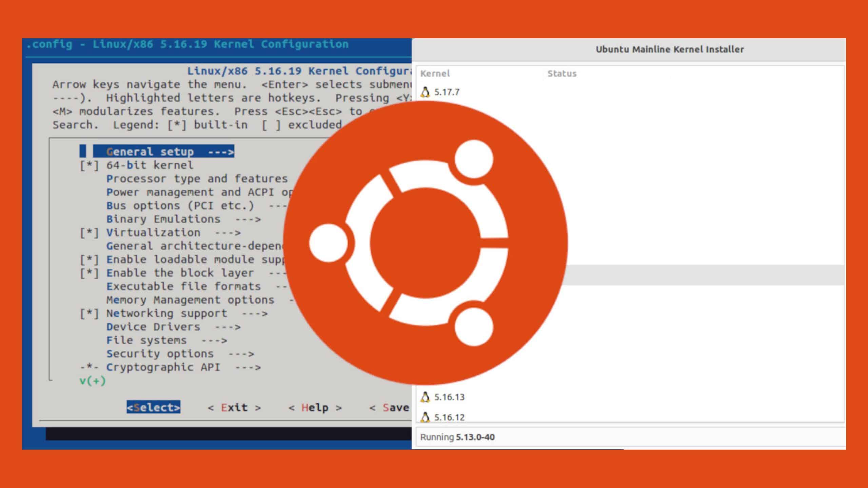Toggle Enable the block layer checkbox
The image size is (868, 488).
pyautogui.click(x=90, y=273)
